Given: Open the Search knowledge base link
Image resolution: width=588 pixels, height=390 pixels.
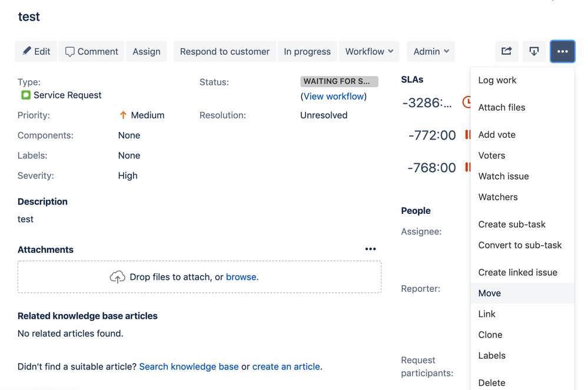Looking at the screenshot, I should point(188,366).
